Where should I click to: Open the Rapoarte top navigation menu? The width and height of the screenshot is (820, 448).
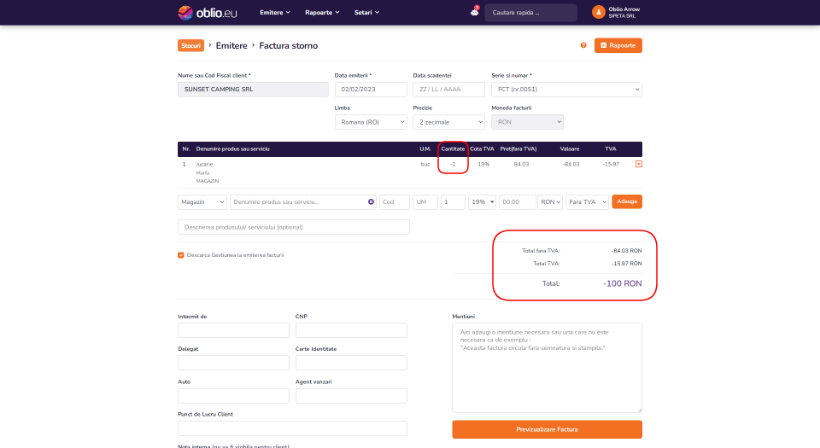[322, 13]
